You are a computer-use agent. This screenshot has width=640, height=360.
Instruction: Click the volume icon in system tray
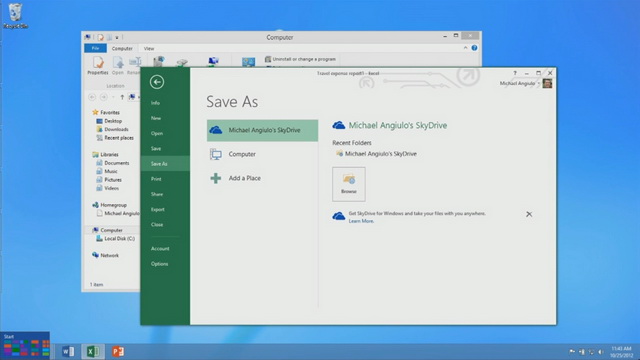(600, 352)
